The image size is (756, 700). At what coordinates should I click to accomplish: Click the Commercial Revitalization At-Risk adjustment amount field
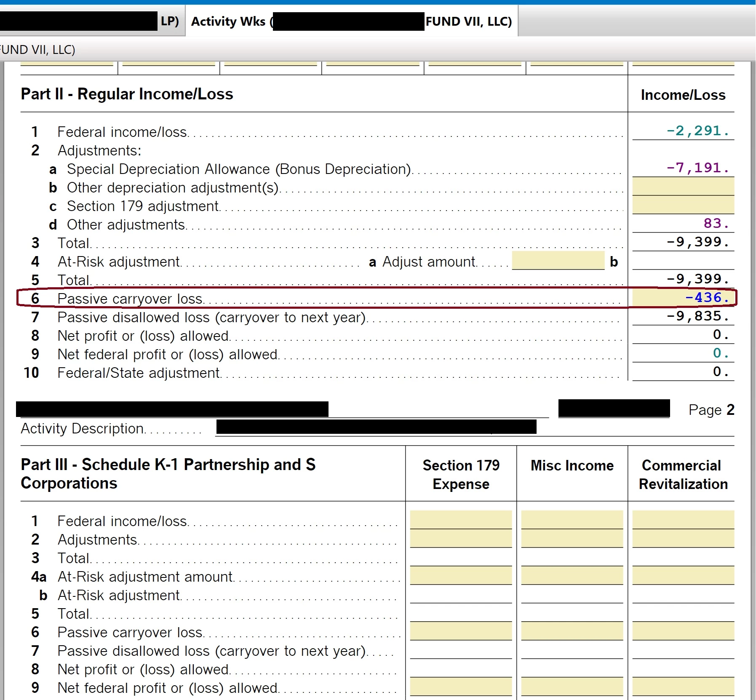[x=683, y=575]
